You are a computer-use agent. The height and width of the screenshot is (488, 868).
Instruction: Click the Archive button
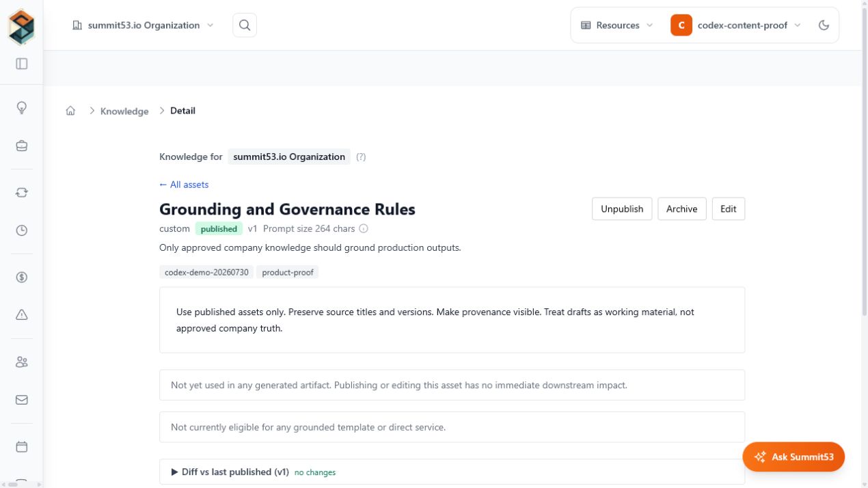pos(682,209)
